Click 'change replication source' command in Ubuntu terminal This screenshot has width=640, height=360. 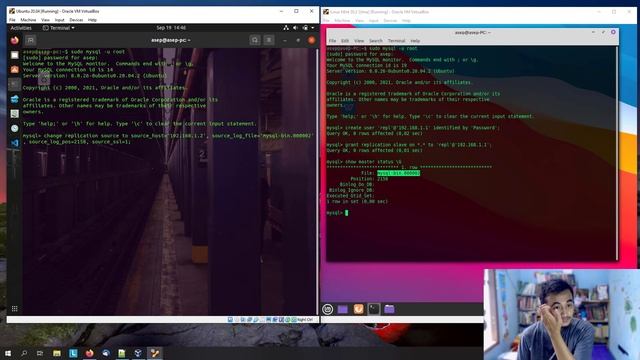point(168,138)
